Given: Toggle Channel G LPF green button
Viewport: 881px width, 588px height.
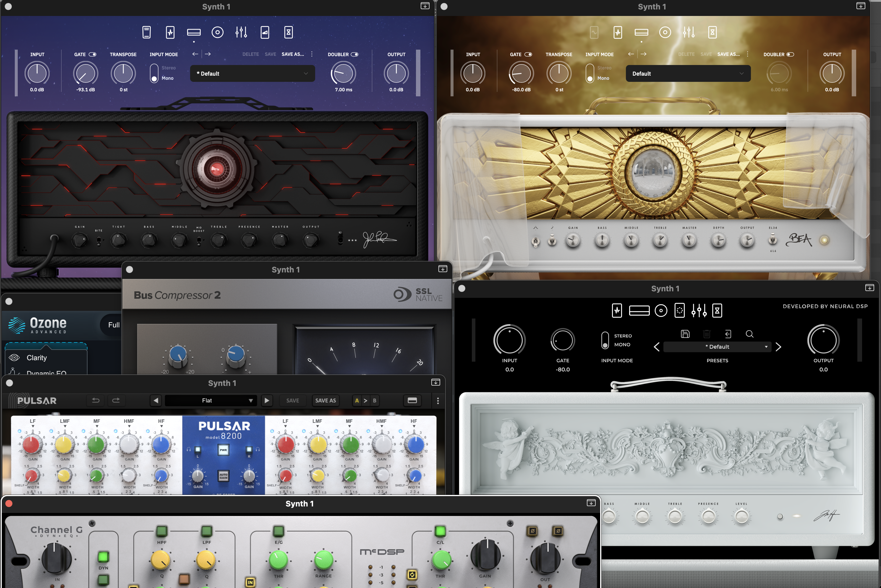Looking at the screenshot, I should 207,531.
